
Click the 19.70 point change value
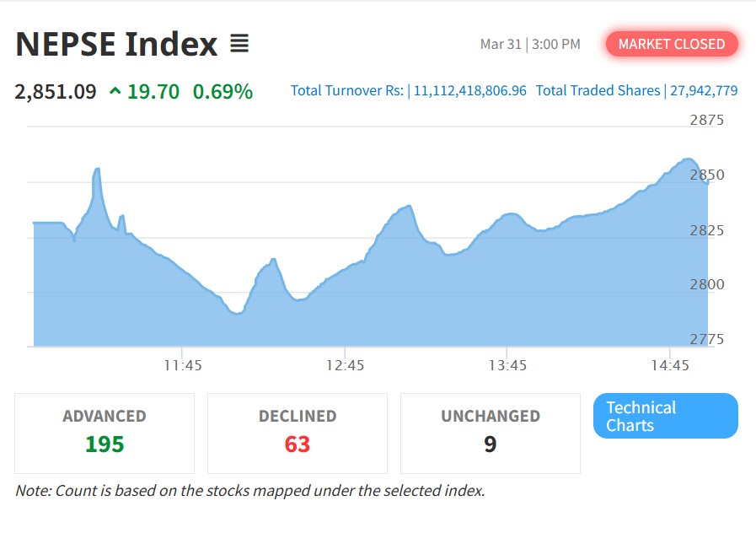point(153,91)
